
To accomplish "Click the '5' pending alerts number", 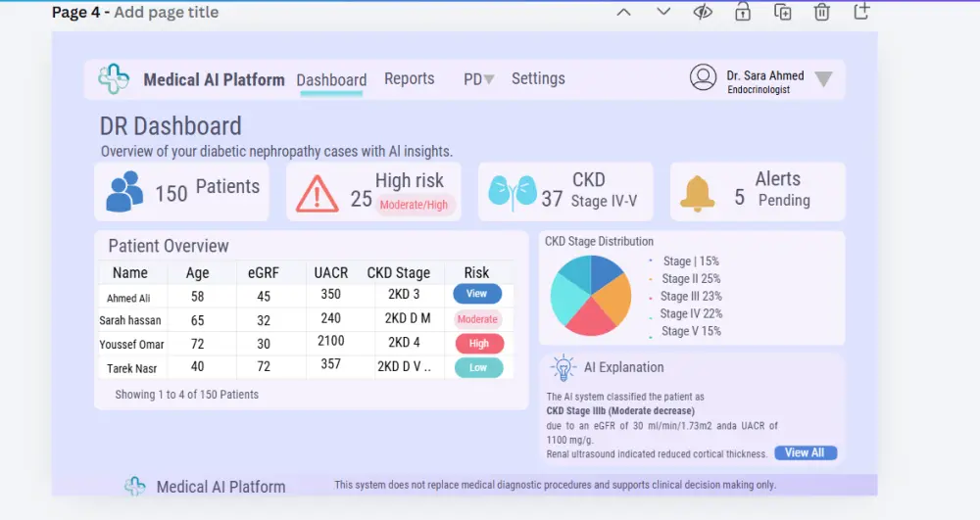I will point(739,197).
